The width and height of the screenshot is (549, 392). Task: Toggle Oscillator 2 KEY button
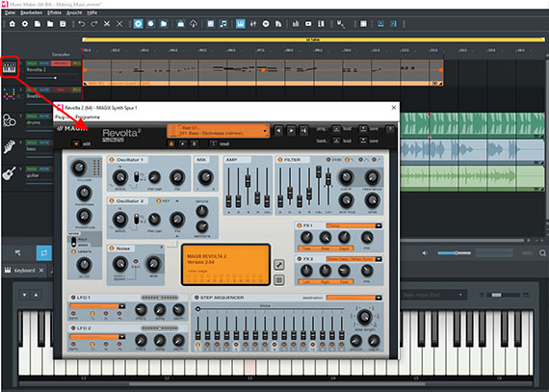pyautogui.click(x=159, y=201)
